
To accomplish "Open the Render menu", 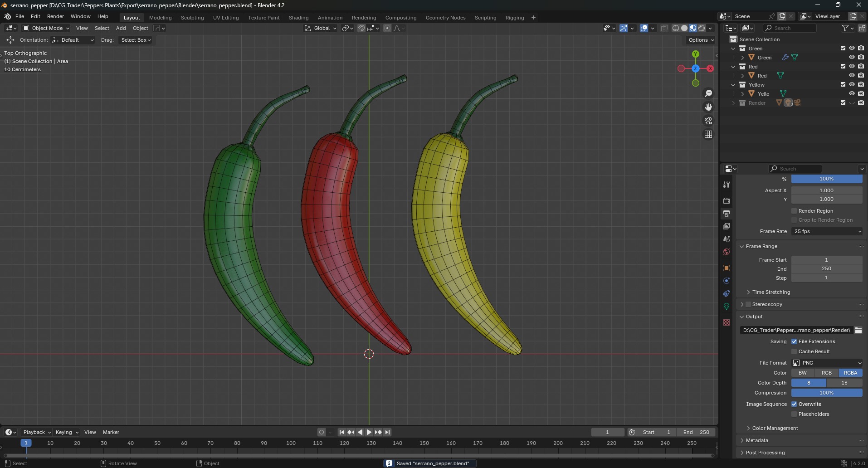I will tap(55, 16).
